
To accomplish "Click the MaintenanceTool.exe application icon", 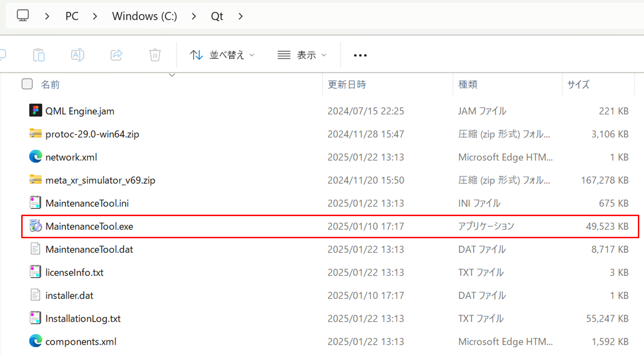I will [36, 226].
